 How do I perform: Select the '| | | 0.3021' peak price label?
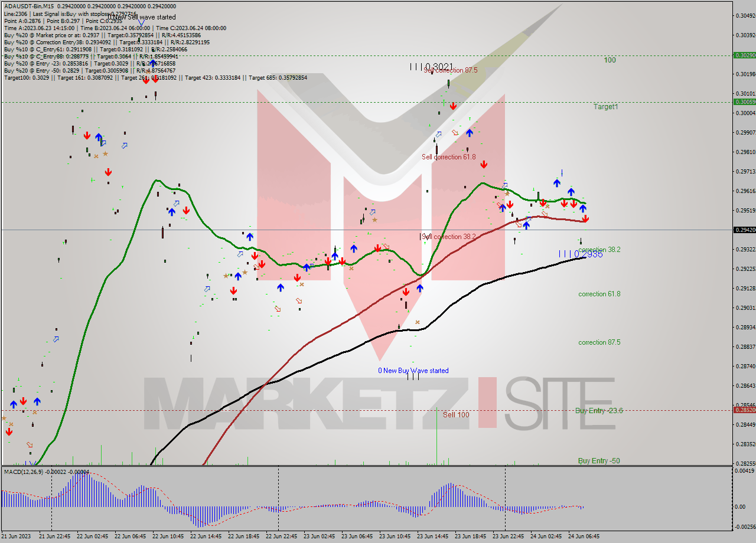pyautogui.click(x=432, y=67)
